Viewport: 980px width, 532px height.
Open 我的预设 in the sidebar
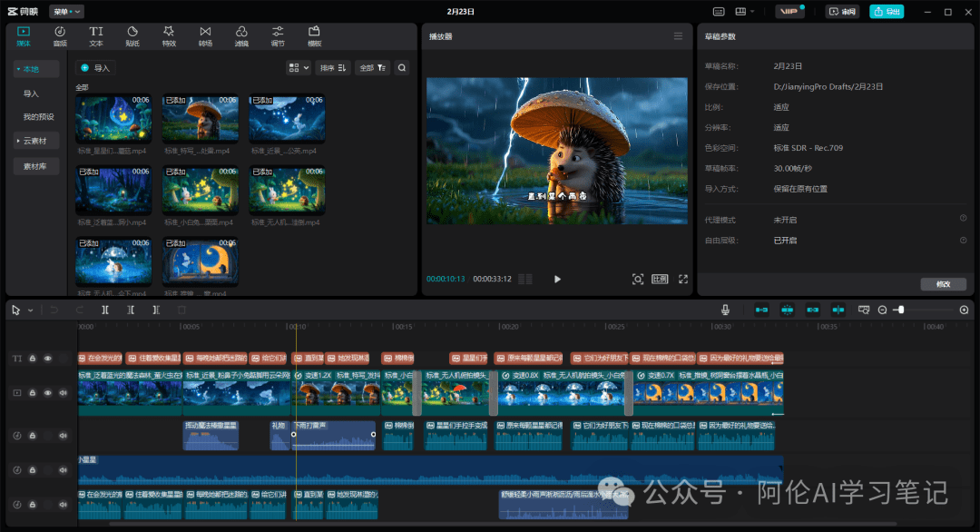(x=38, y=117)
